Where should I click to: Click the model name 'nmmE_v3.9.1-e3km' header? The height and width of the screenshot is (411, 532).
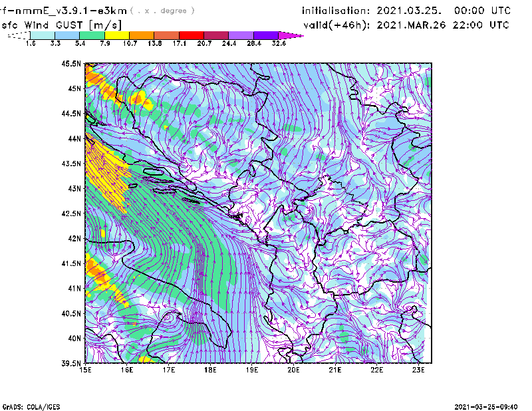click(70, 11)
